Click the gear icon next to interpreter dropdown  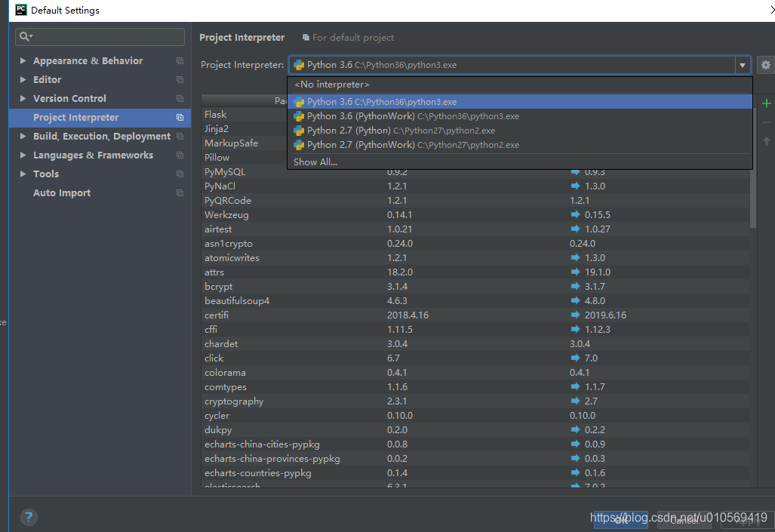[766, 65]
